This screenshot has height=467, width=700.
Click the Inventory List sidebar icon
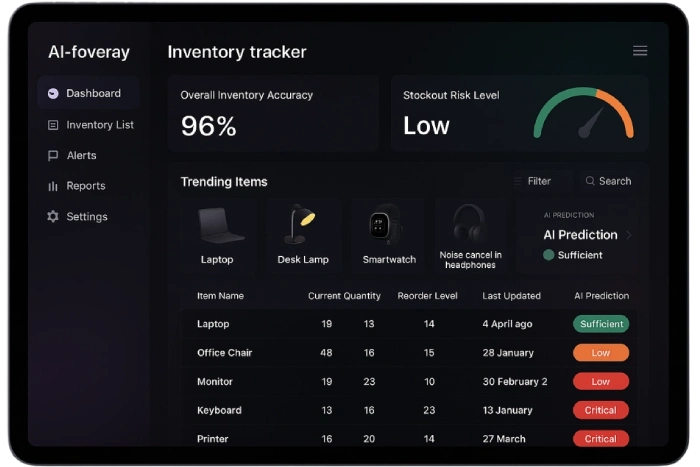point(53,125)
